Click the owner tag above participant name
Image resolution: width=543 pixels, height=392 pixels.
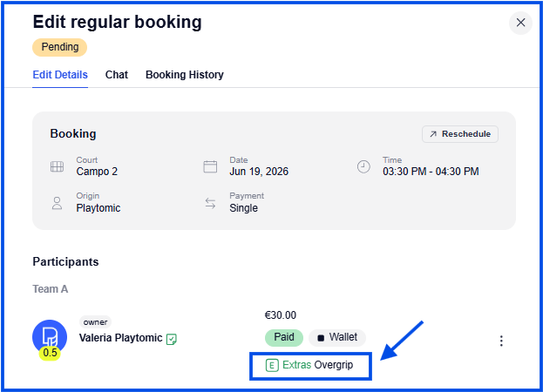coord(95,322)
